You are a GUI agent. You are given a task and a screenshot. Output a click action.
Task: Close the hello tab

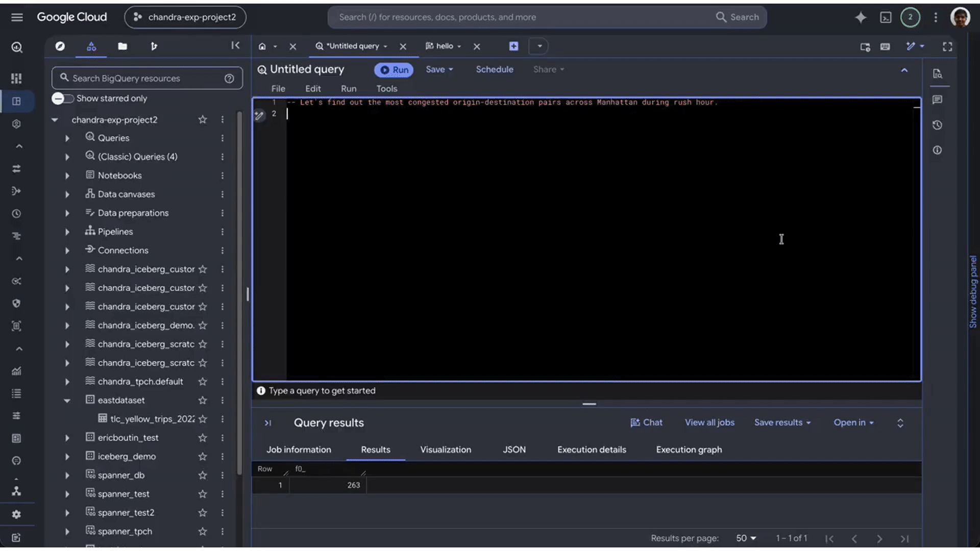(x=477, y=47)
